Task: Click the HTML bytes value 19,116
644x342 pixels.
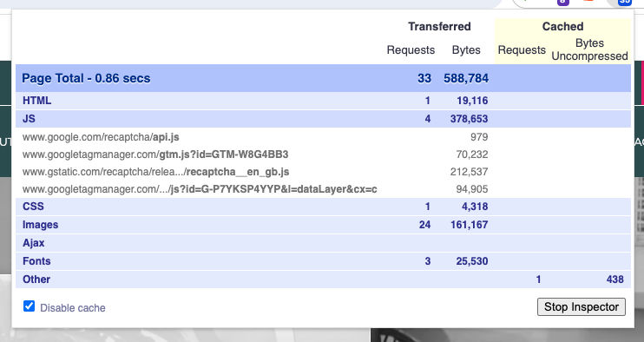Action: click(x=472, y=101)
